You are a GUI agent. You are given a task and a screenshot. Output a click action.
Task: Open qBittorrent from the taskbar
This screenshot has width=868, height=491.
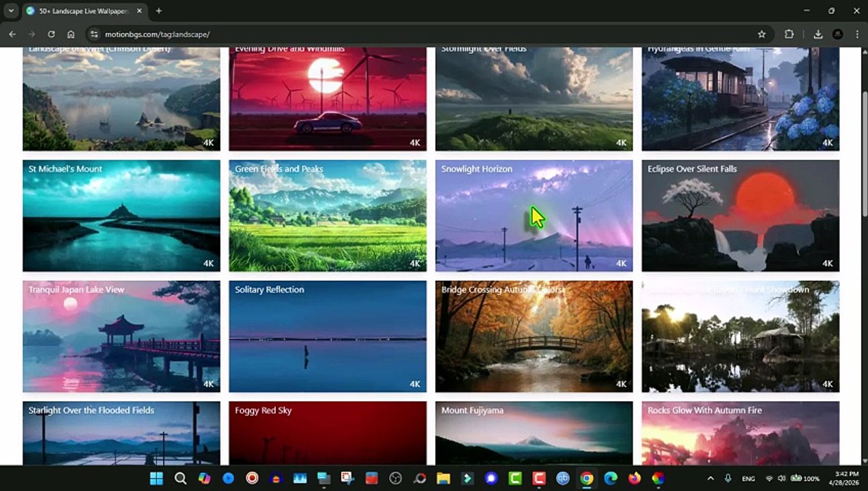(563, 478)
